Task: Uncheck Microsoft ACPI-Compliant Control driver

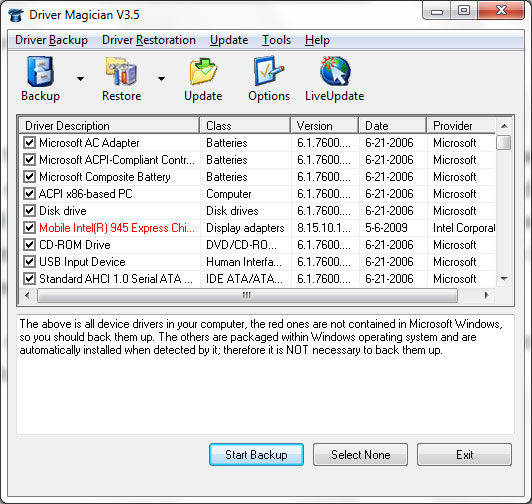Action: [30, 160]
